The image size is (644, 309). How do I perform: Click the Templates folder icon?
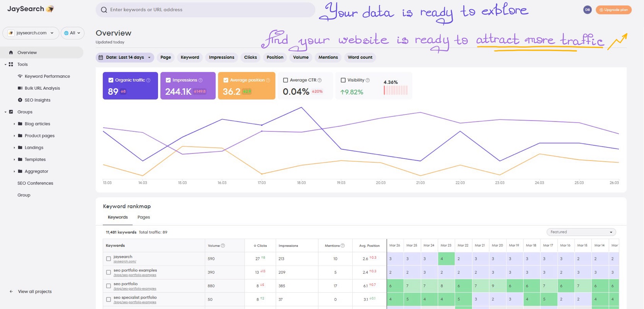click(20, 159)
